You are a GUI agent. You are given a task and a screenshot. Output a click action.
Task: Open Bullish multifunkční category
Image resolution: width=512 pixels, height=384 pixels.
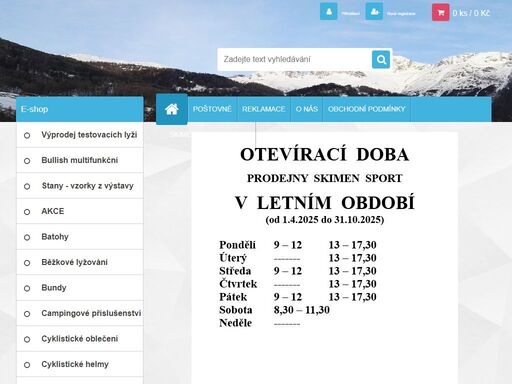click(80, 160)
